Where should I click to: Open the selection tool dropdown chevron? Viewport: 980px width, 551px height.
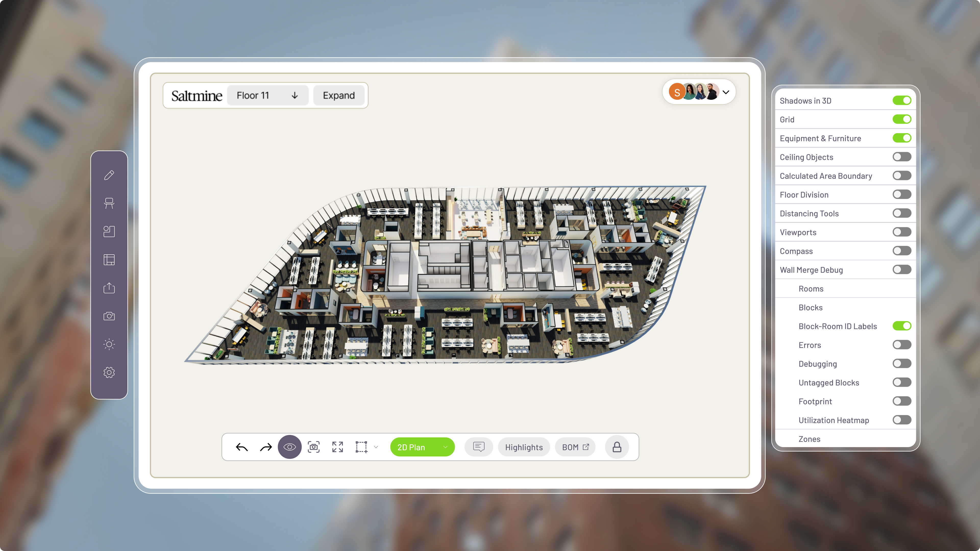pos(376,447)
